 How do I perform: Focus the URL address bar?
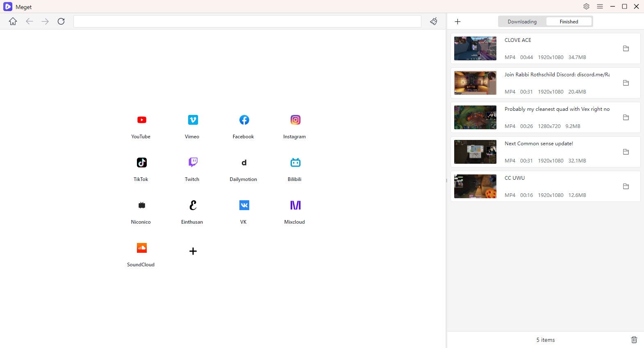(x=247, y=21)
